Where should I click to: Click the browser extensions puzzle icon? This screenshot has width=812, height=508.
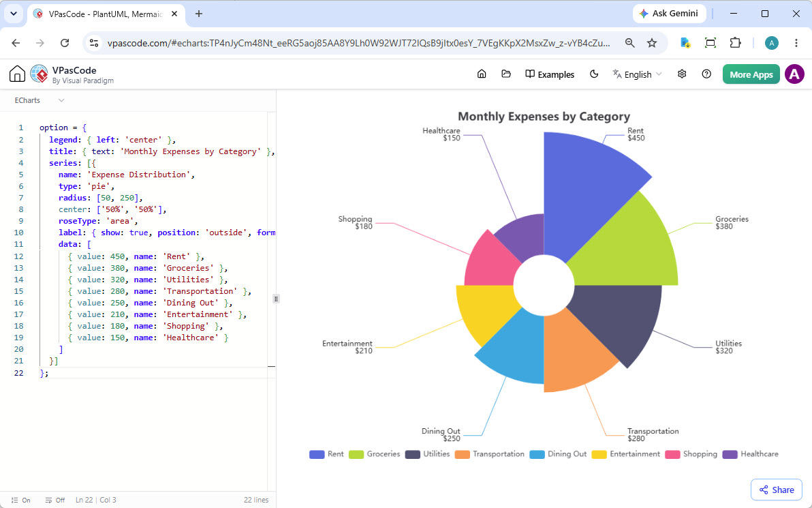(x=735, y=43)
